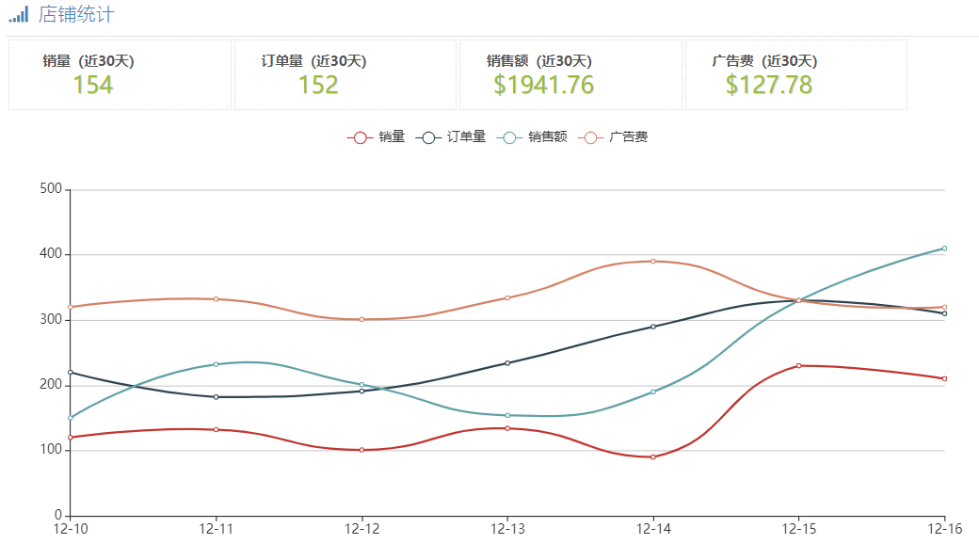The height and width of the screenshot is (560, 979).
Task: Click the 销量 data point at 12-15
Action: pyautogui.click(x=799, y=366)
